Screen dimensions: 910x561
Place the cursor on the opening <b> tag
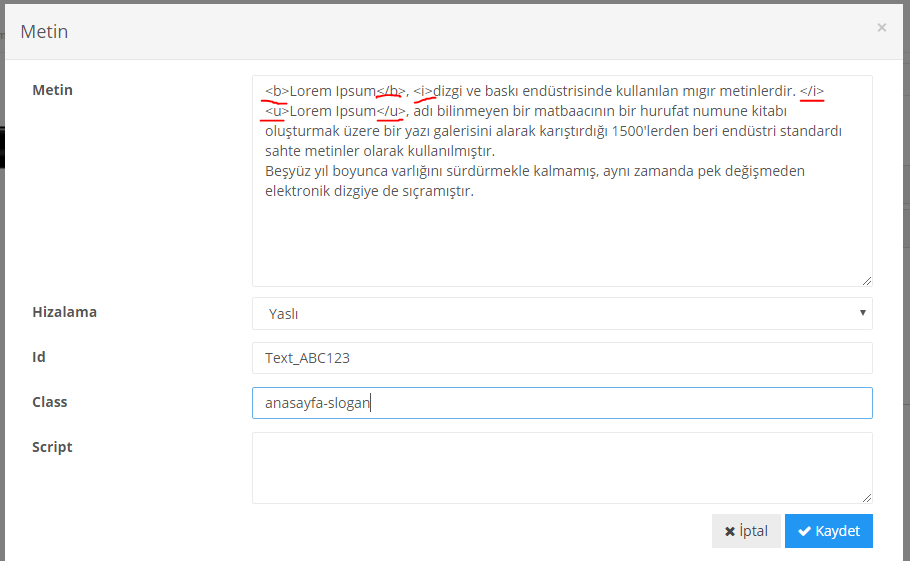277,91
